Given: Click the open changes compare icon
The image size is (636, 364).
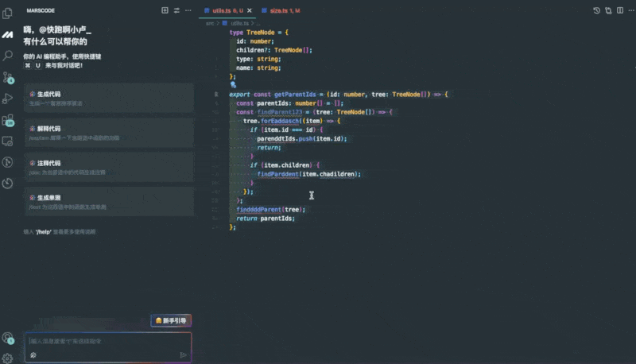Looking at the screenshot, I should [608, 10].
